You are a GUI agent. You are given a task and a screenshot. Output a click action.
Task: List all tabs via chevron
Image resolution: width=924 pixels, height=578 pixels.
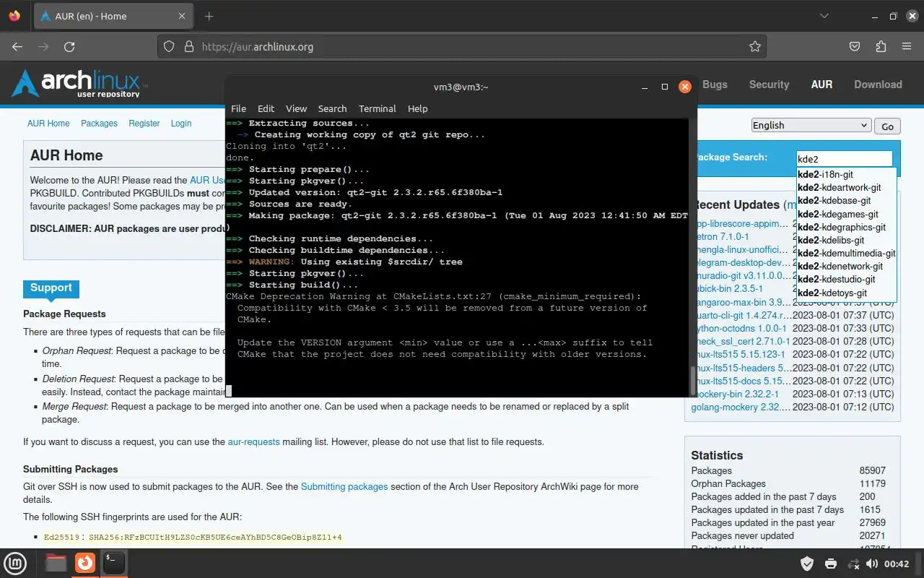pyautogui.click(x=824, y=16)
